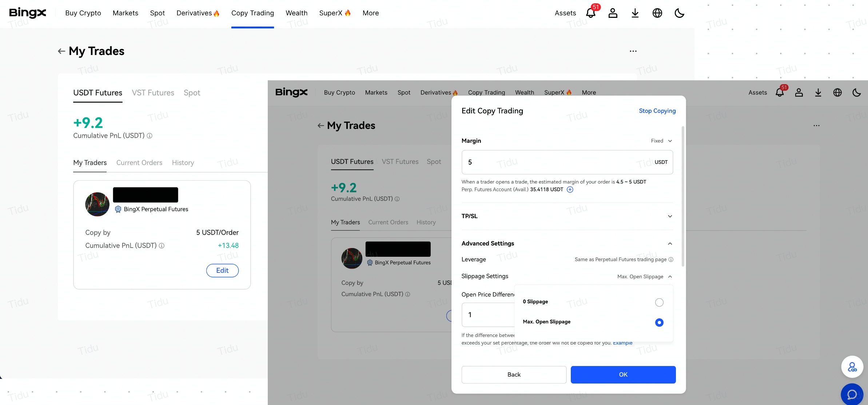
Task: Open Assets in top navigation
Action: 565,13
